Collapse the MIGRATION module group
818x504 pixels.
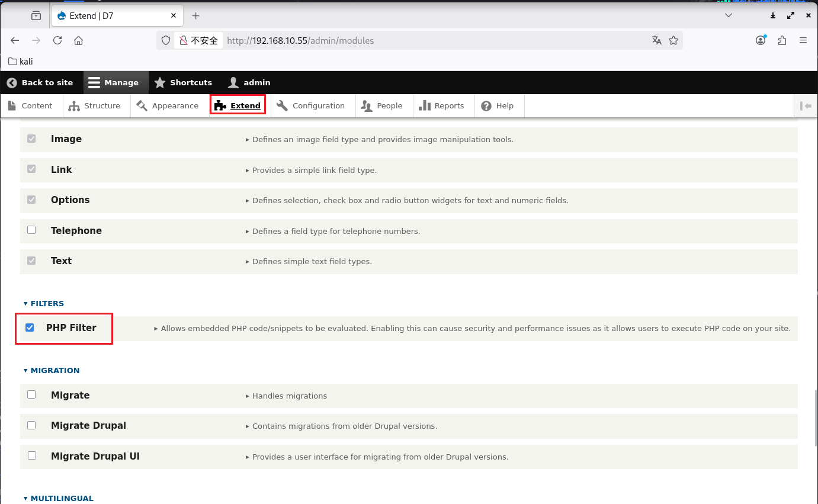[52, 370]
